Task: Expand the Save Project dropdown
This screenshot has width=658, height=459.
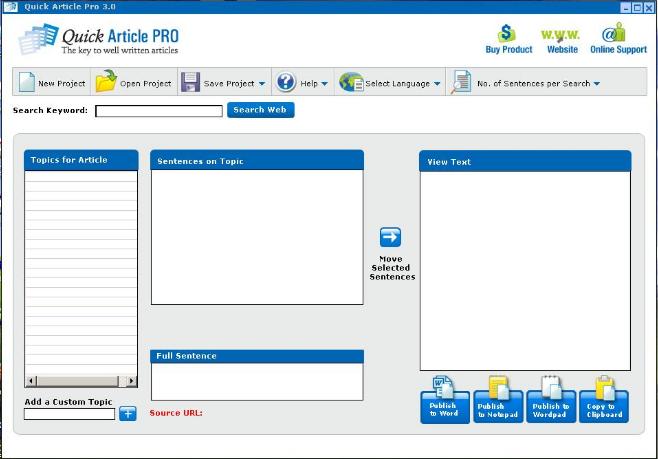Action: point(262,84)
